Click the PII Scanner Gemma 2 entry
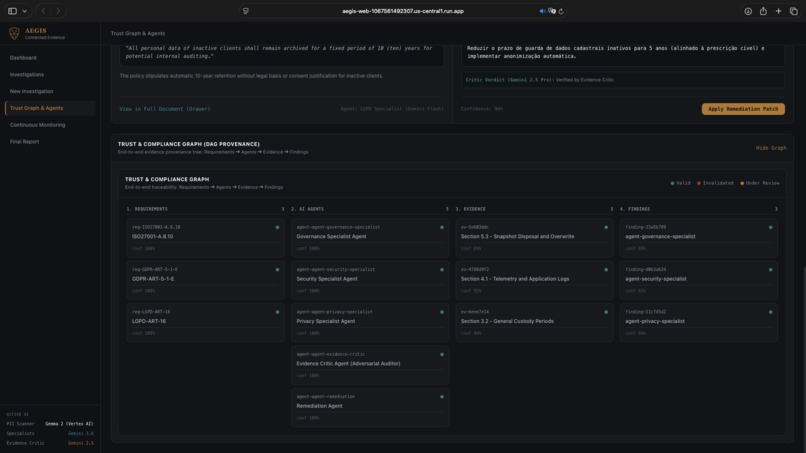This screenshot has height=453, width=806. pyautogui.click(x=50, y=424)
